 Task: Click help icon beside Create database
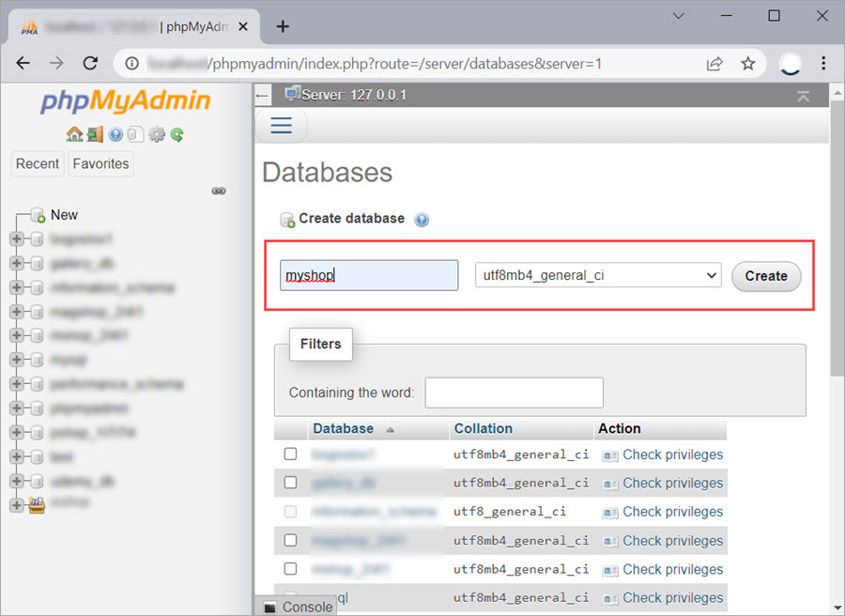(422, 220)
